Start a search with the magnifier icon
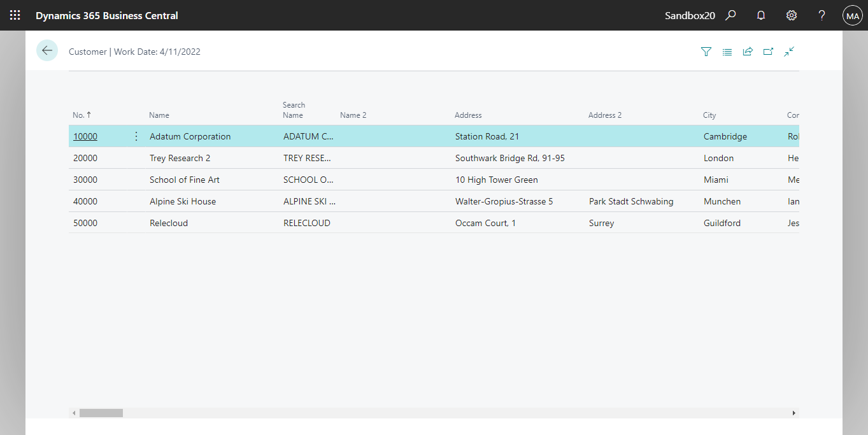868x435 pixels. [x=730, y=15]
